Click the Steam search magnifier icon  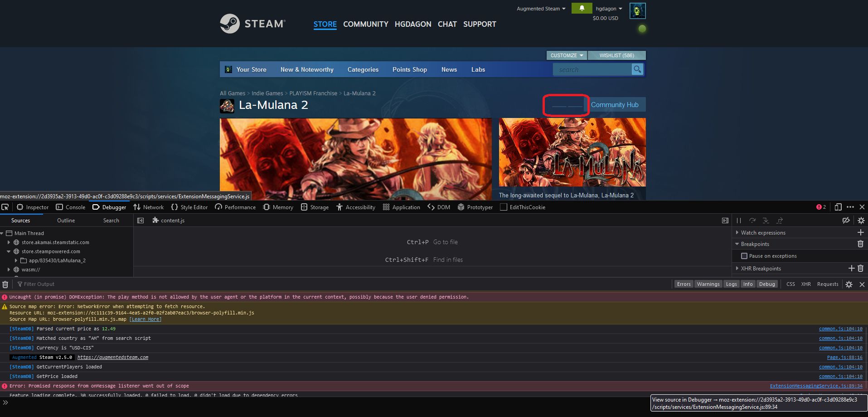[x=637, y=69]
